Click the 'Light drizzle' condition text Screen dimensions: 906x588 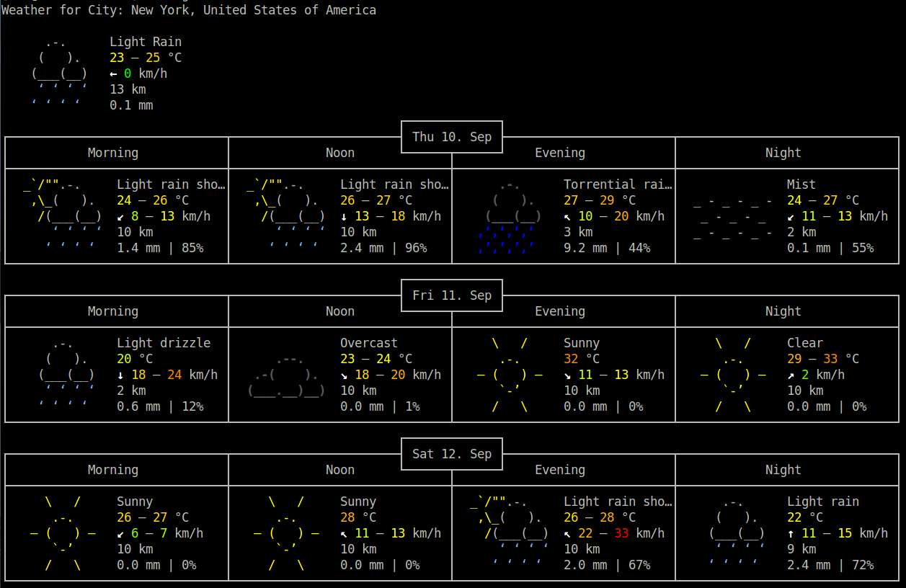coord(164,343)
